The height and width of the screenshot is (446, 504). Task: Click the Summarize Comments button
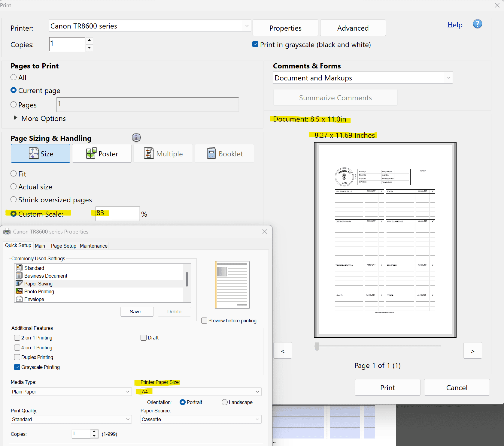[335, 98]
